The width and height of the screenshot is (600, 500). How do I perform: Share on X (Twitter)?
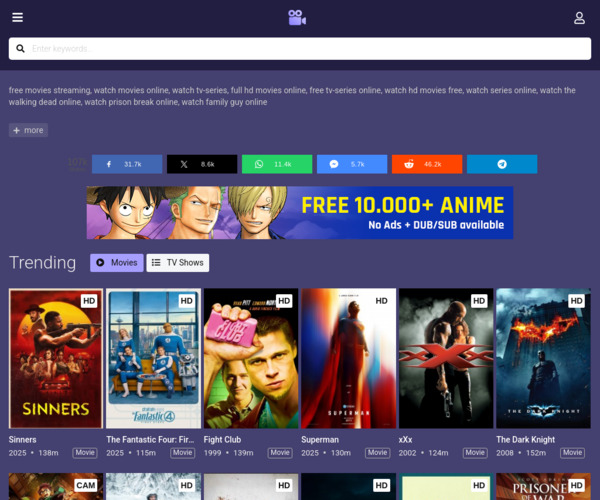(202, 164)
